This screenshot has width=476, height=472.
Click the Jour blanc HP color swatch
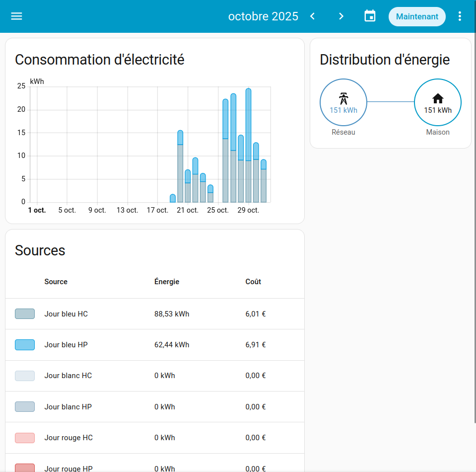click(25, 406)
